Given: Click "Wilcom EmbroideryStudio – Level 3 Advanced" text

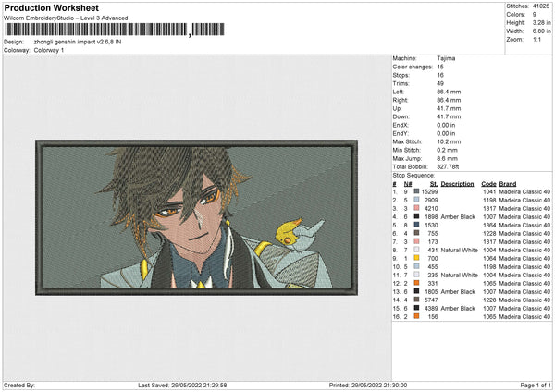Looking at the screenshot, I should [66, 18].
